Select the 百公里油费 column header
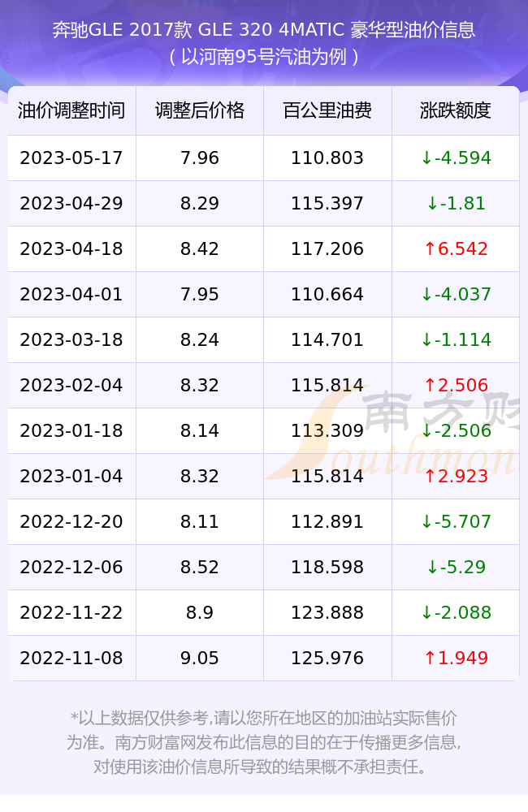 [327, 110]
